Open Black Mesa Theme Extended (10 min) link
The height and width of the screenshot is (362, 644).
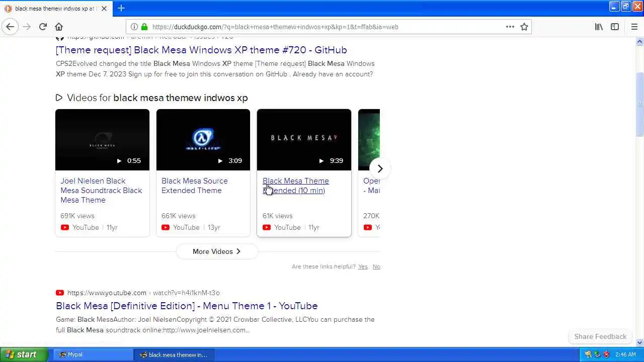tap(296, 186)
